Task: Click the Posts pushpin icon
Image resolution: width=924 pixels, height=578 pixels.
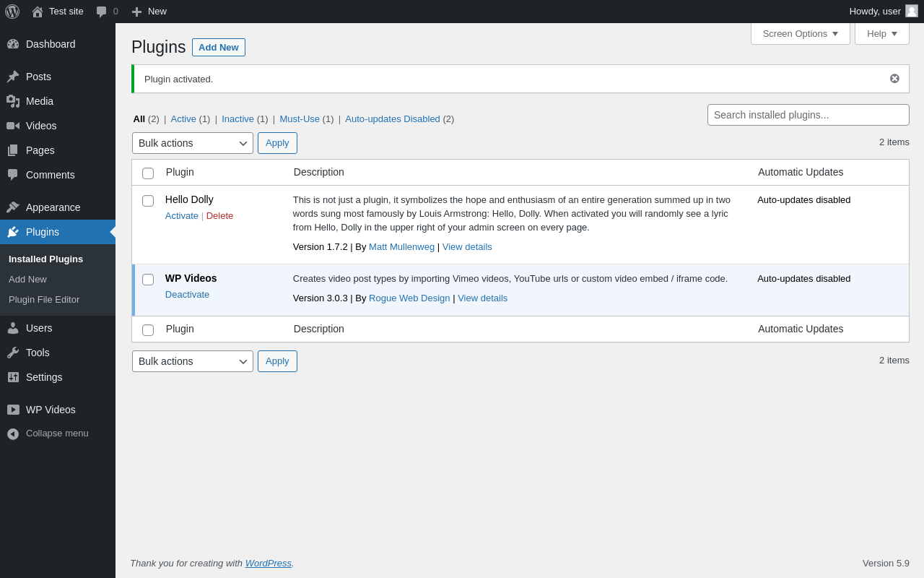Action: (13, 77)
